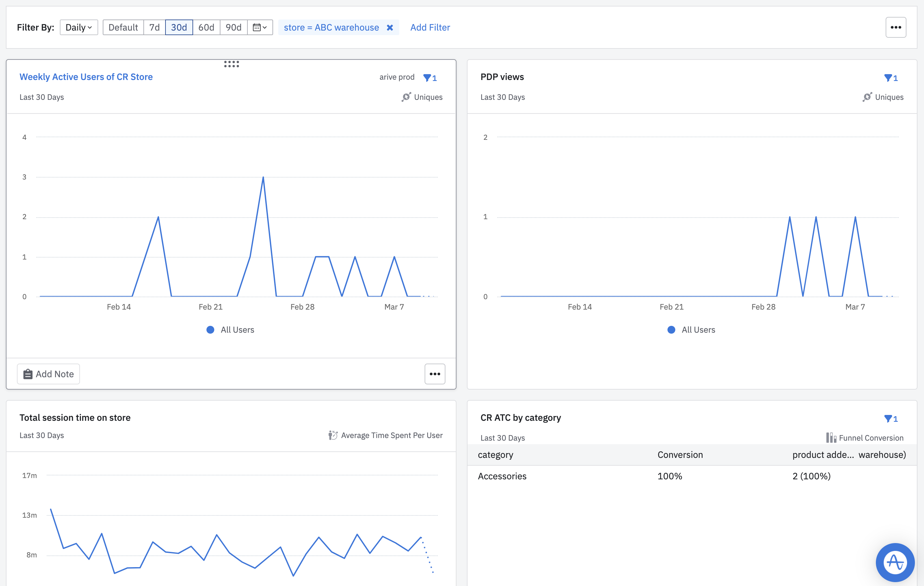Open dashboard more options menu at top right
Image resolution: width=924 pixels, height=586 pixels.
(x=895, y=28)
